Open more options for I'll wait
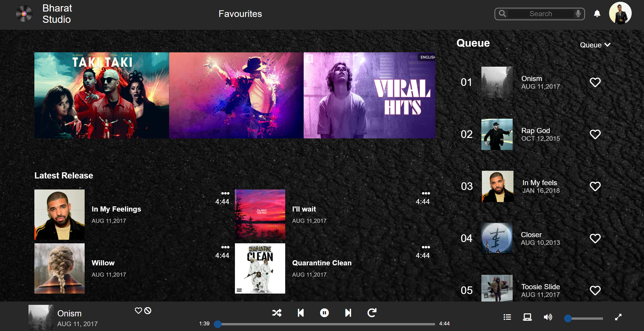The height and width of the screenshot is (331, 644). (426, 193)
